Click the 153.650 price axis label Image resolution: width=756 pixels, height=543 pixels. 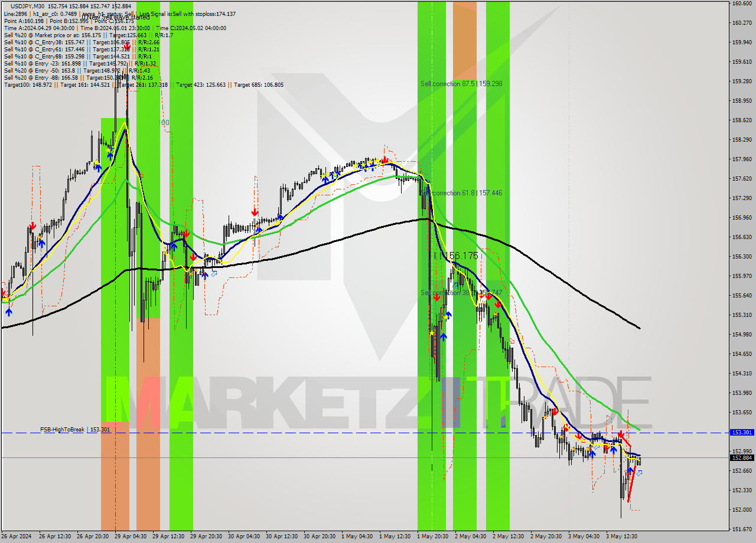tap(742, 412)
